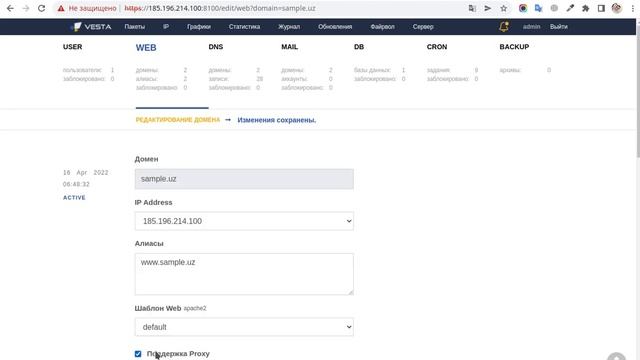The height and width of the screenshot is (360, 640).
Task: Go back using browser back arrow
Action: click(x=10, y=8)
